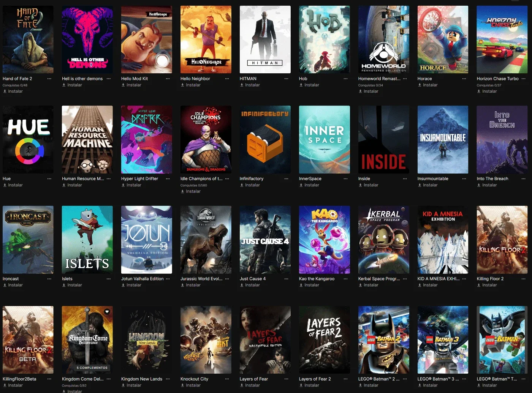Open the more options menu for KillingFloor2Beta
Viewport: 532px width, 393px height.
(x=49, y=379)
